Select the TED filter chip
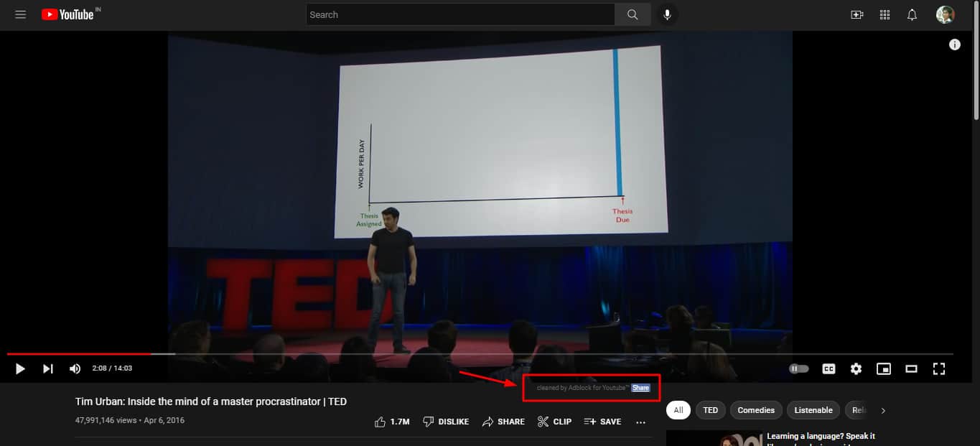This screenshot has height=446, width=980. click(x=710, y=410)
